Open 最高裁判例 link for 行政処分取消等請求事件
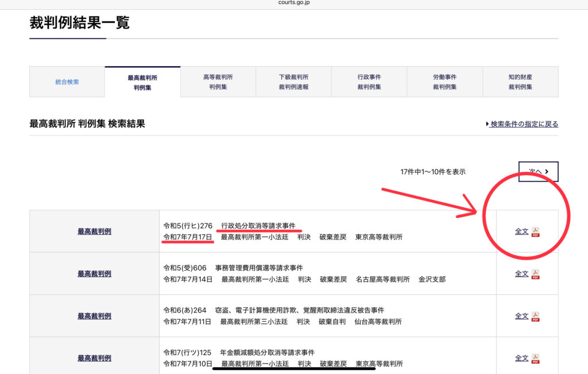Screen dimensions: 588x374 95,232
